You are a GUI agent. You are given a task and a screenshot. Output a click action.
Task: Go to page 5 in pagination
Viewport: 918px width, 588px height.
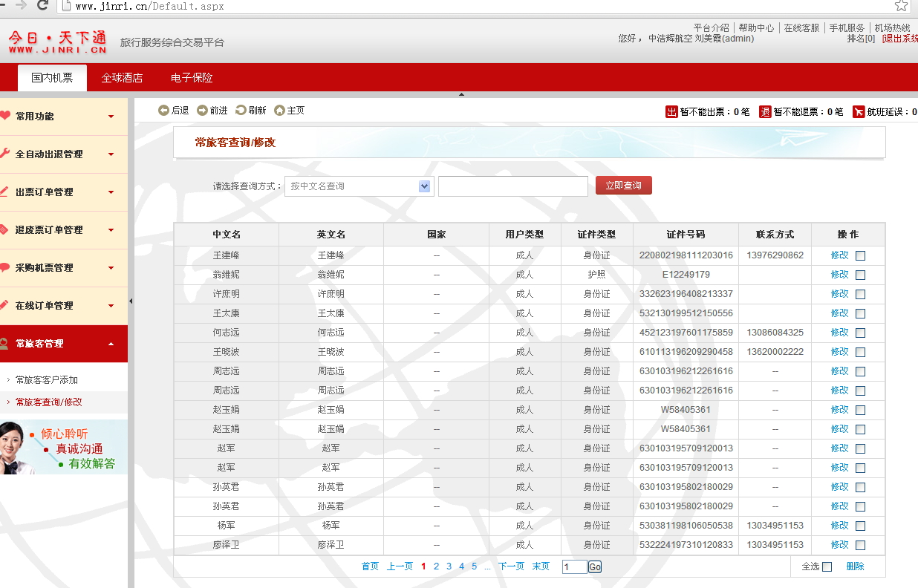[x=474, y=566]
